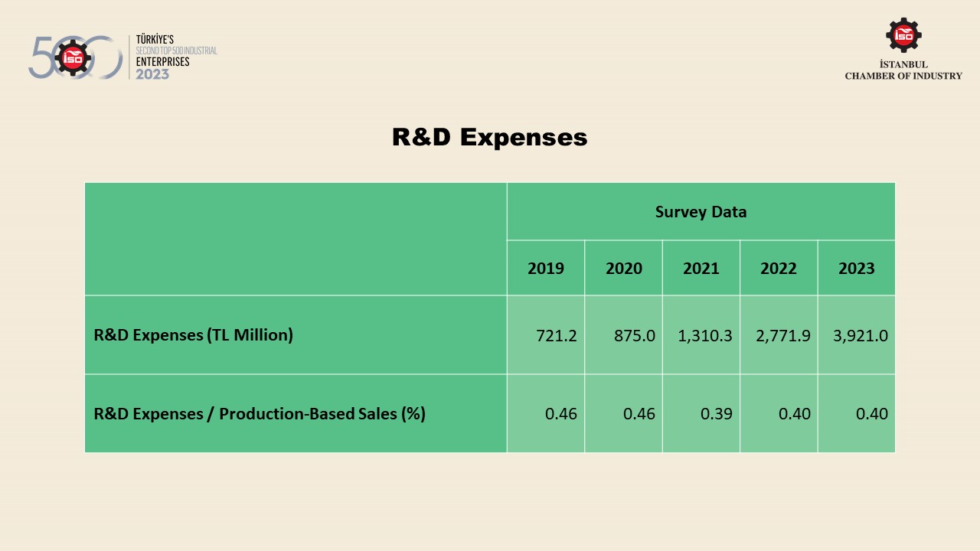Click 'ENTERPRISES' text in header logo
This screenshot has width=980, height=551.
(162, 62)
